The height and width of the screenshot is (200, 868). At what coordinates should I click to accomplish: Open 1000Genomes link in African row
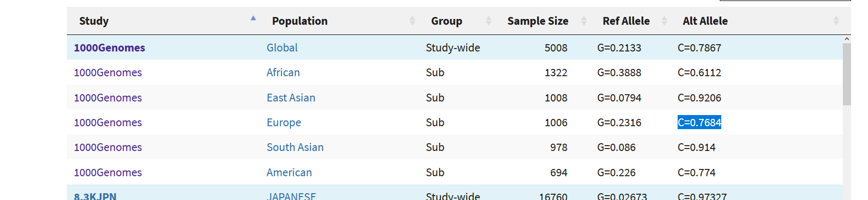[108, 72]
